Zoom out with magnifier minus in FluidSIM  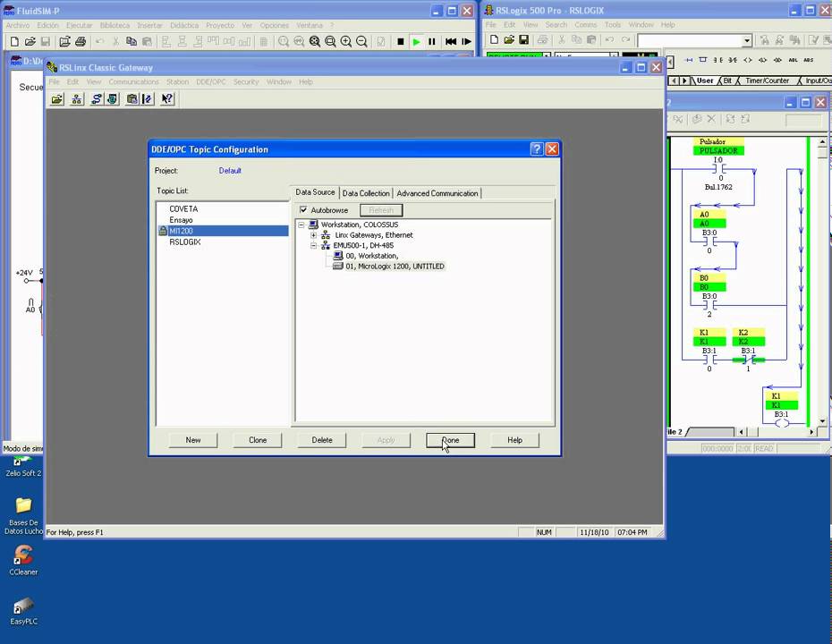coord(362,41)
